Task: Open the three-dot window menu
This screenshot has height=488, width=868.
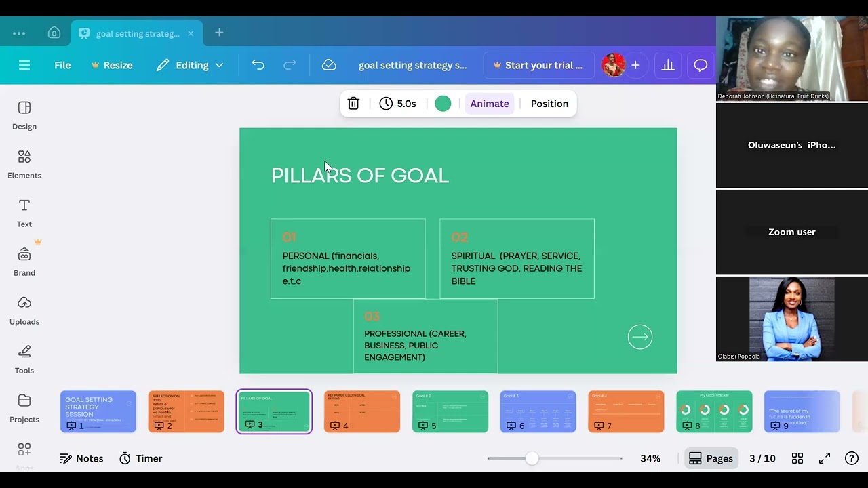Action: (19, 33)
